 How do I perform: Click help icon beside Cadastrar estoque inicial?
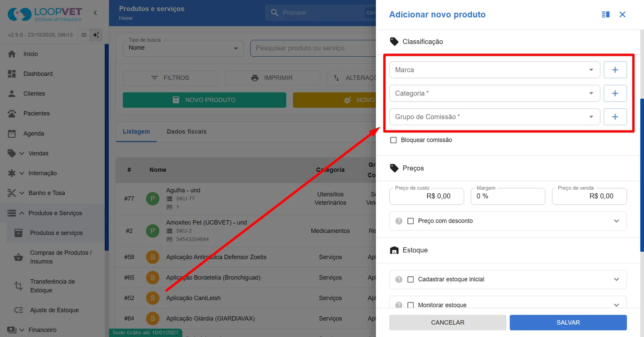tap(399, 279)
